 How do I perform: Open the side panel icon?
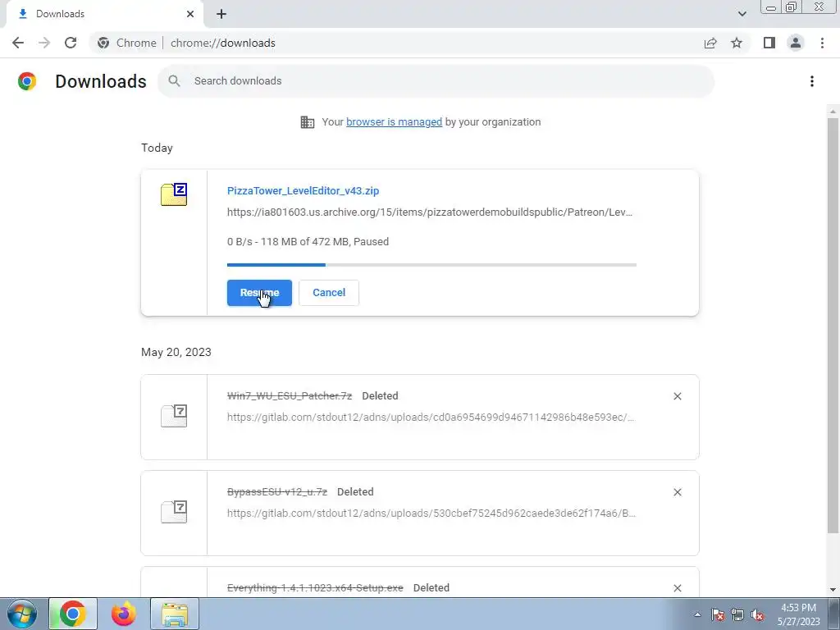click(x=769, y=43)
